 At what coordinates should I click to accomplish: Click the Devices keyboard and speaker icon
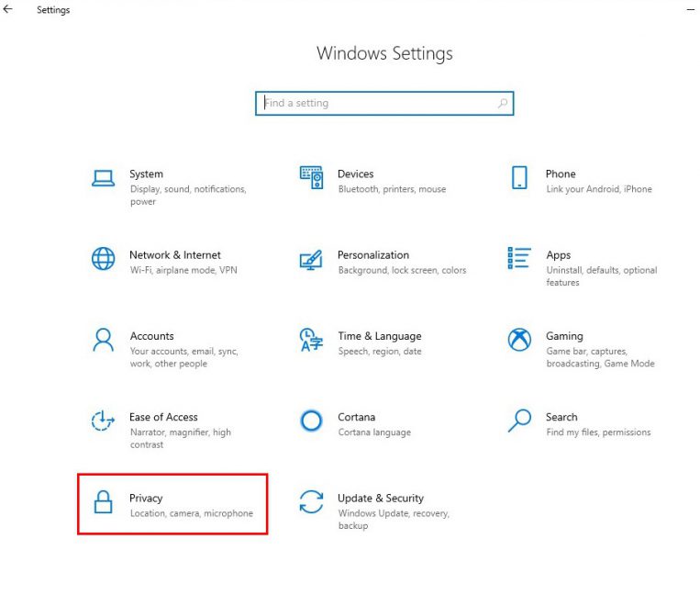tap(311, 177)
